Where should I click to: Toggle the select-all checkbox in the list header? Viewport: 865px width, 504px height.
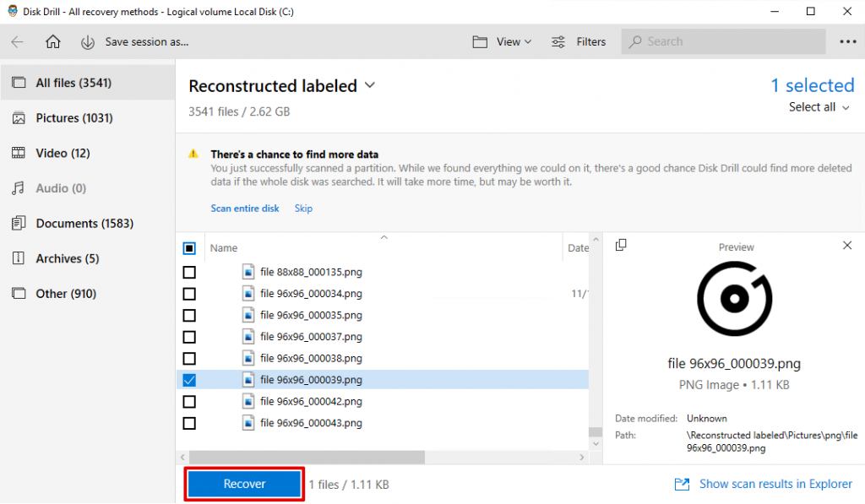click(x=189, y=247)
